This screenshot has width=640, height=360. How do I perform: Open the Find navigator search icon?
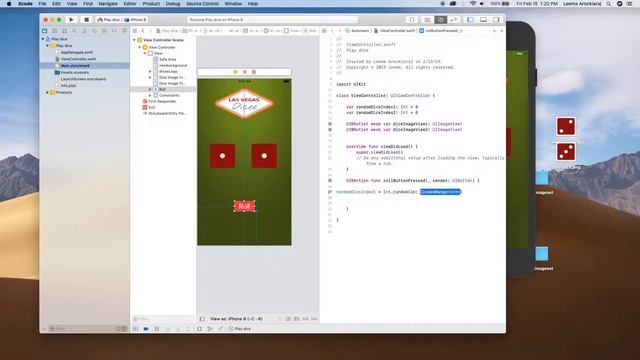(74, 31)
